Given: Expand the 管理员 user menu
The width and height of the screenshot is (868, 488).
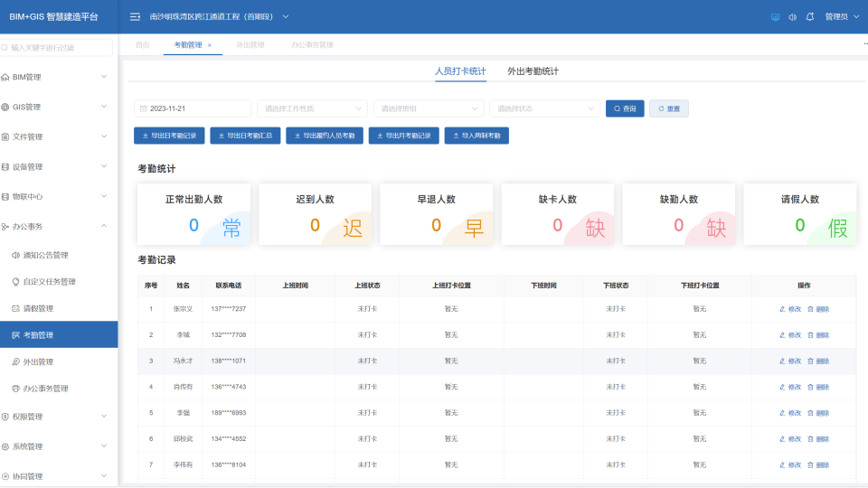Looking at the screenshot, I should tap(840, 16).
